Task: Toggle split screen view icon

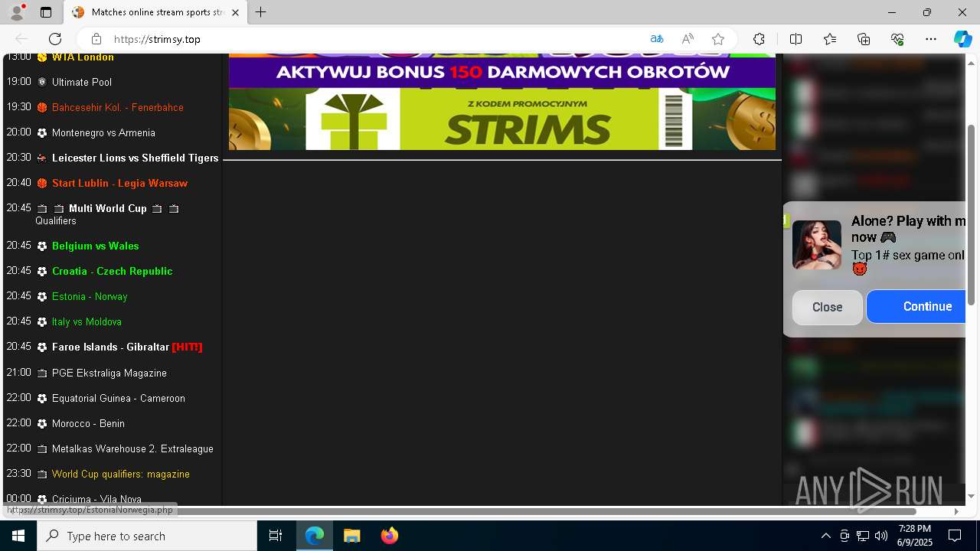Action: [795, 39]
